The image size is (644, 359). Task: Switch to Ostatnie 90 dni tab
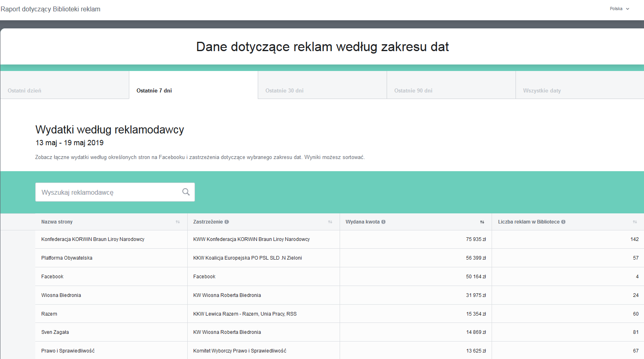(x=451, y=85)
